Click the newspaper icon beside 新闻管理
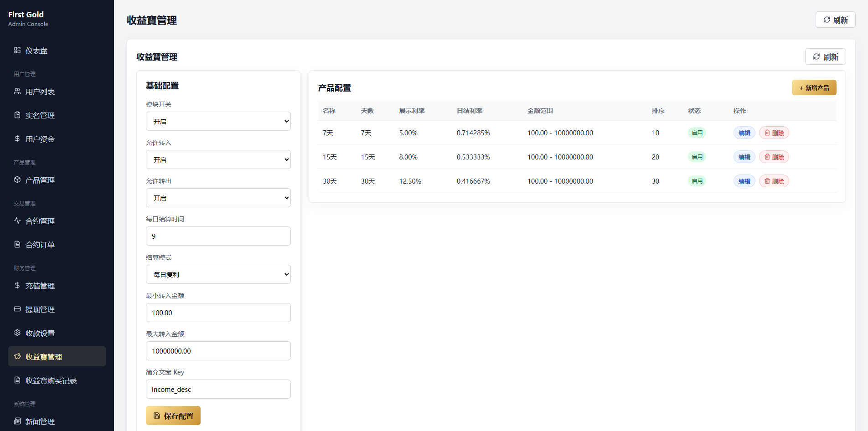 17,421
